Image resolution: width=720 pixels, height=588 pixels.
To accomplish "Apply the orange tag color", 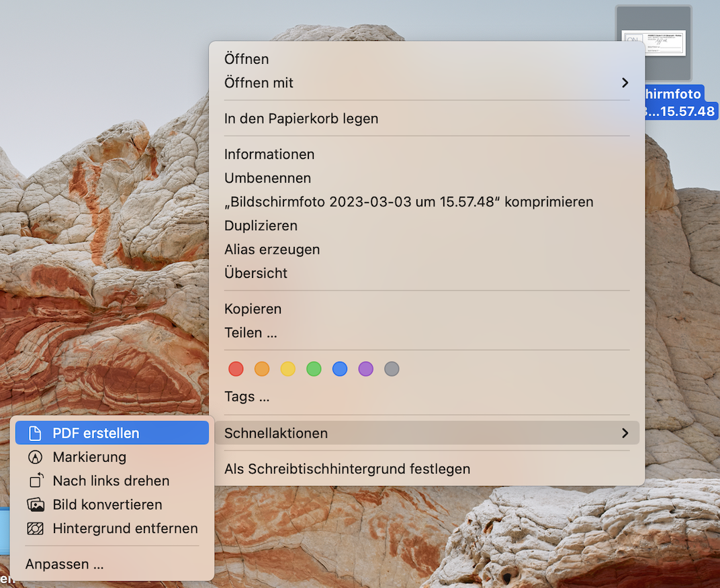I will tap(262, 369).
